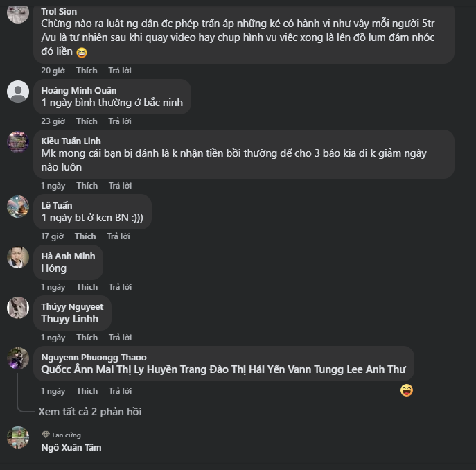Open Trol Sion's profile name link

pos(59,12)
